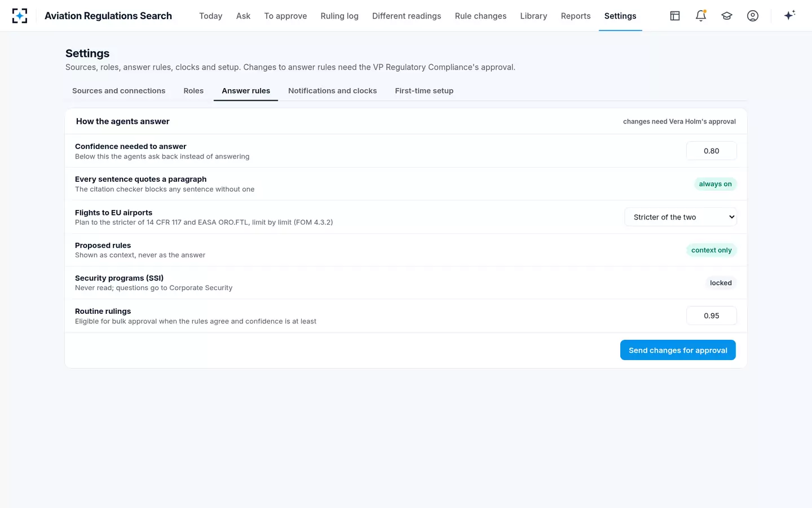The image size is (812, 508).
Task: Go to Different readings
Action: [407, 16]
